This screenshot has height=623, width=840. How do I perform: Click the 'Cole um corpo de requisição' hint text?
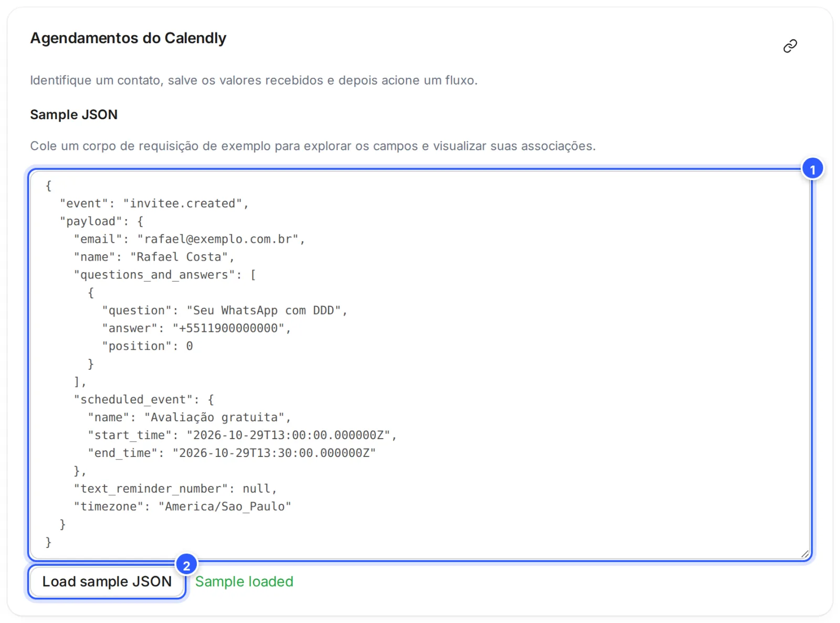(x=313, y=146)
